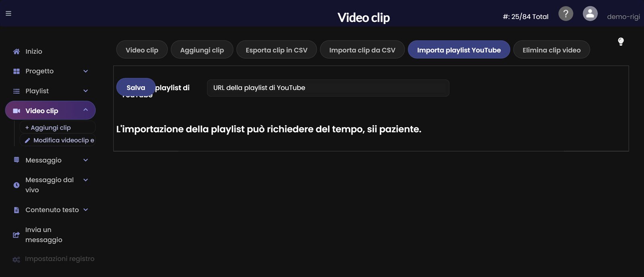Viewport: 644px width, 277px height.
Task: Open the hamburger menu icon
Action: point(8,13)
